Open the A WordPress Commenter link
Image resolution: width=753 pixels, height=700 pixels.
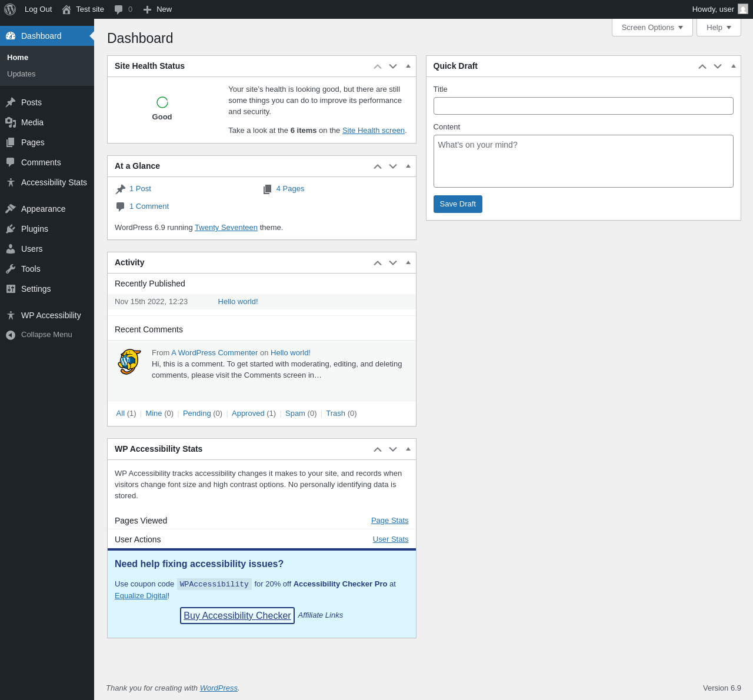(214, 353)
